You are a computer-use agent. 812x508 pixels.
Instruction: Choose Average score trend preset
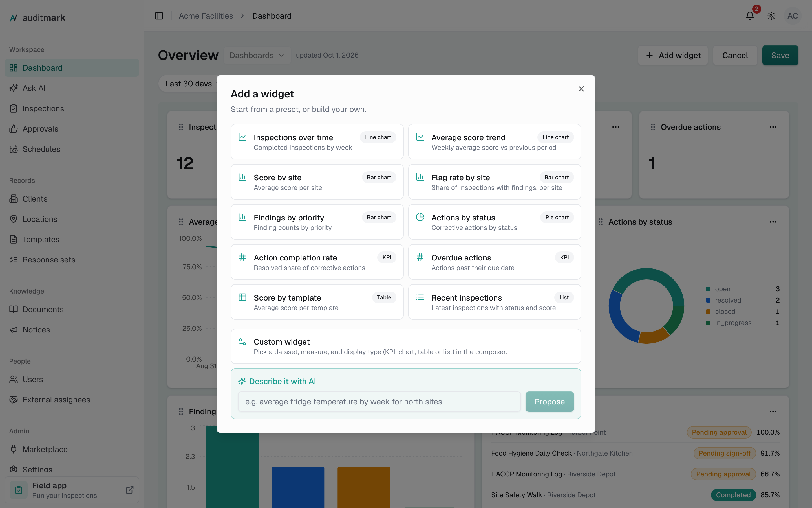pos(495,142)
